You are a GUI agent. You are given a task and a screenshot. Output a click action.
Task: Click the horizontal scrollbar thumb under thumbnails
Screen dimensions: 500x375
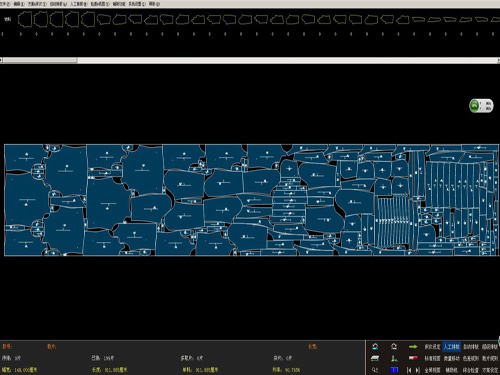(x=40, y=60)
